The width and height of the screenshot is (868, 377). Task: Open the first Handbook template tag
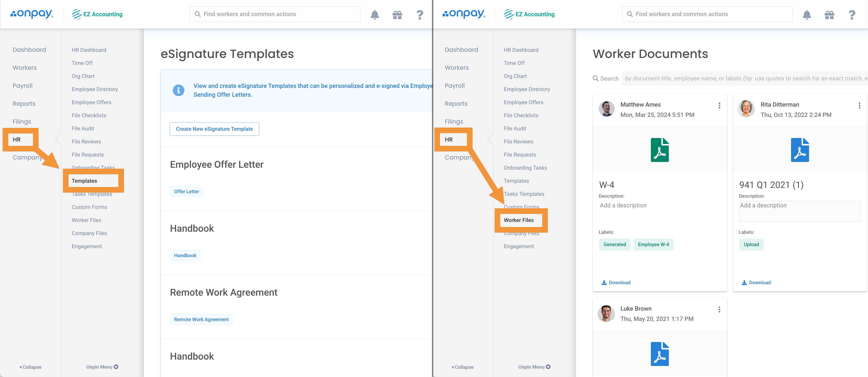click(185, 255)
